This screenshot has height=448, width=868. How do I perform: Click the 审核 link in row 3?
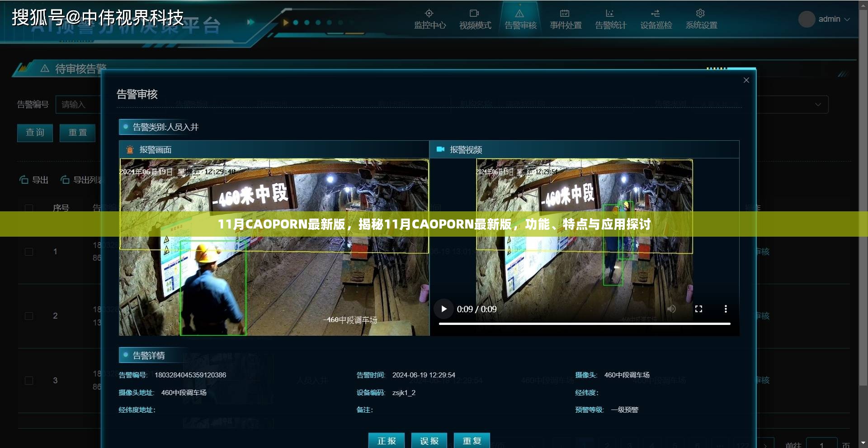tap(762, 381)
